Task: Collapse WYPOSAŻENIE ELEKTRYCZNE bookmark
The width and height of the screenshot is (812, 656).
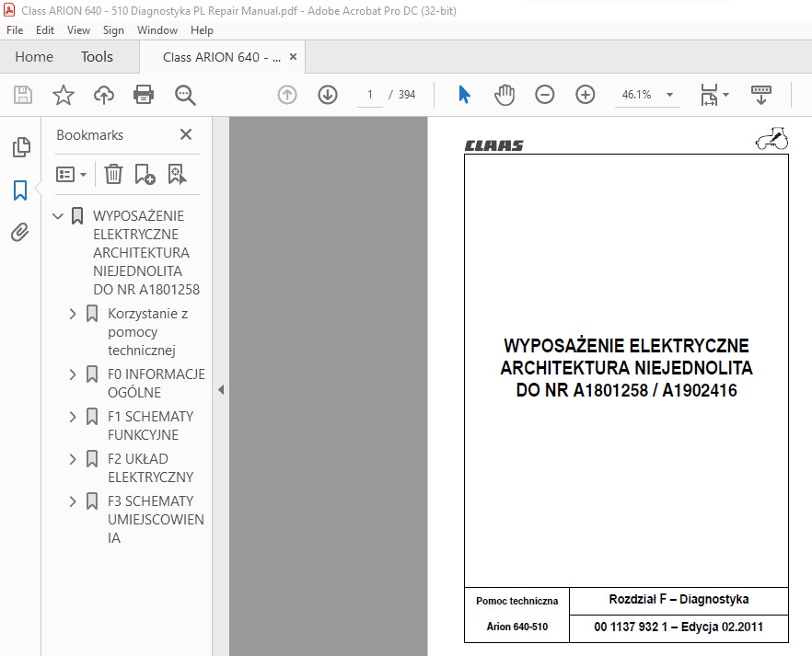Action: pyautogui.click(x=58, y=215)
